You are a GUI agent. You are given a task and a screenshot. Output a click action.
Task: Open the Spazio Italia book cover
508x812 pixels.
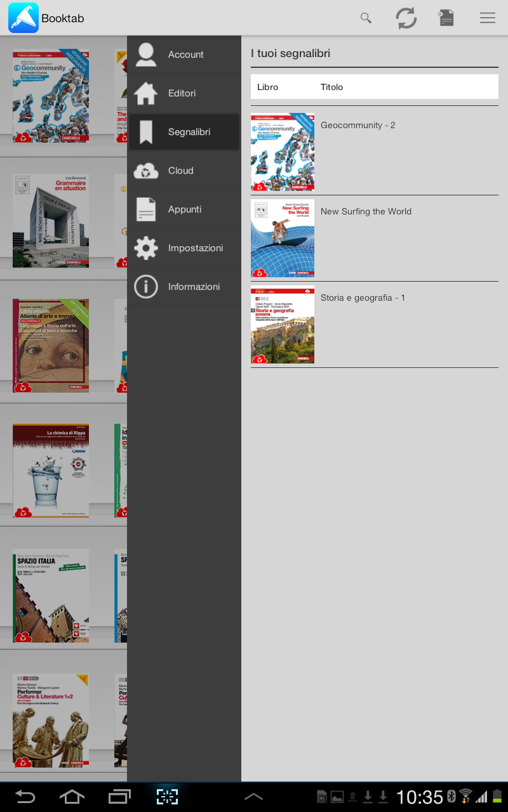[x=51, y=596]
